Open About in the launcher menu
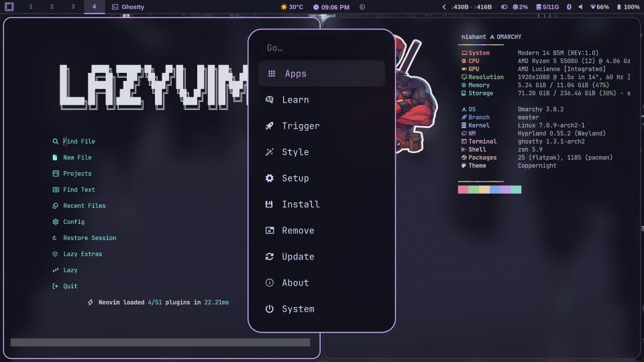 tap(321, 283)
